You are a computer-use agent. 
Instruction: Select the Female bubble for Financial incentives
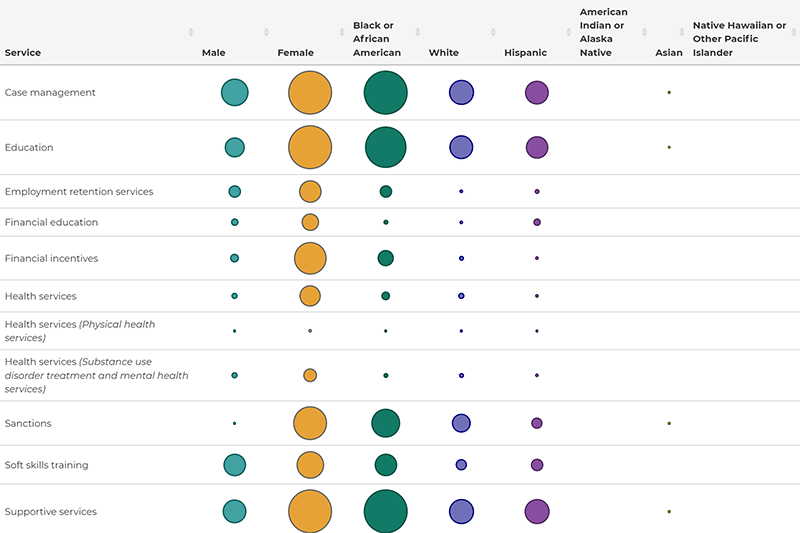[310, 258]
